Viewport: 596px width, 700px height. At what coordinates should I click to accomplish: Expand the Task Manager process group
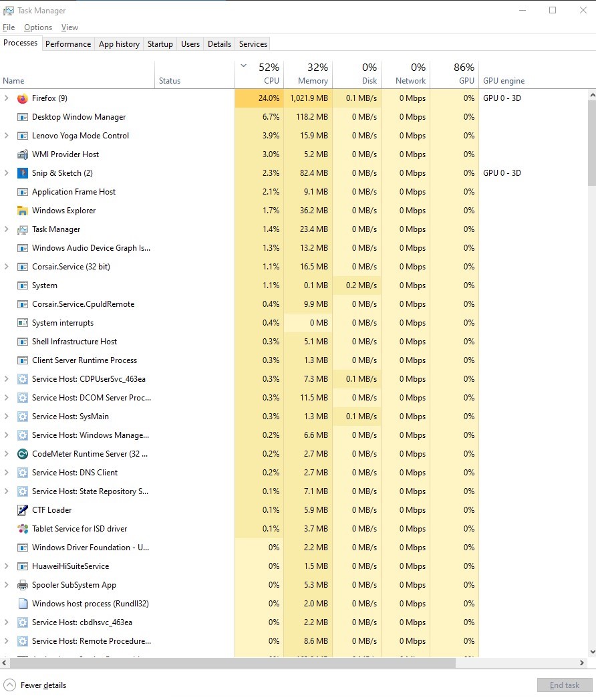pos(6,229)
